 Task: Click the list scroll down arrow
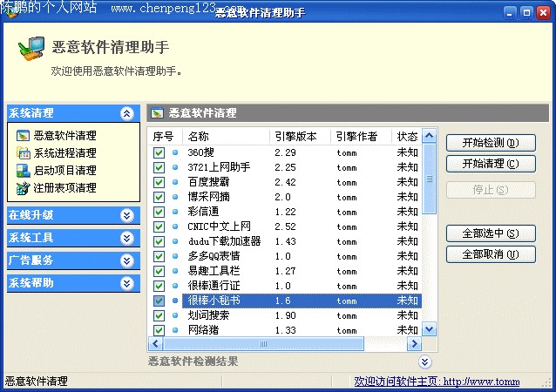[429, 329]
